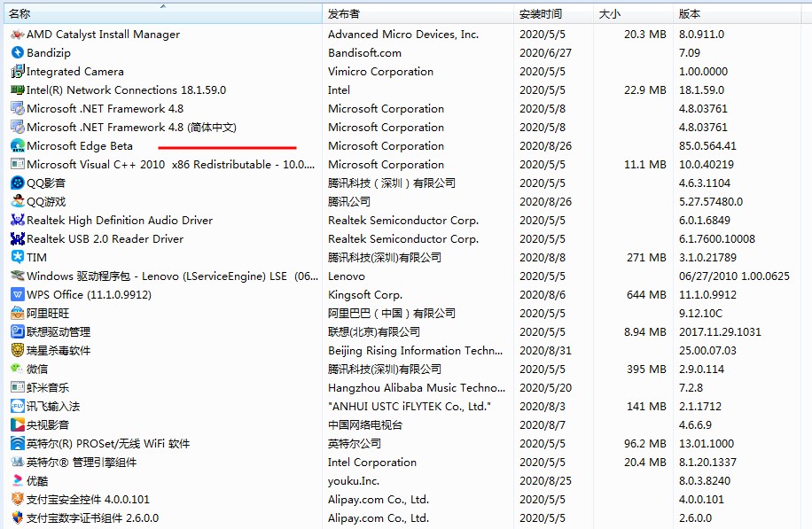Click publisher 腾讯公司
This screenshot has width=812, height=529.
[x=349, y=201]
